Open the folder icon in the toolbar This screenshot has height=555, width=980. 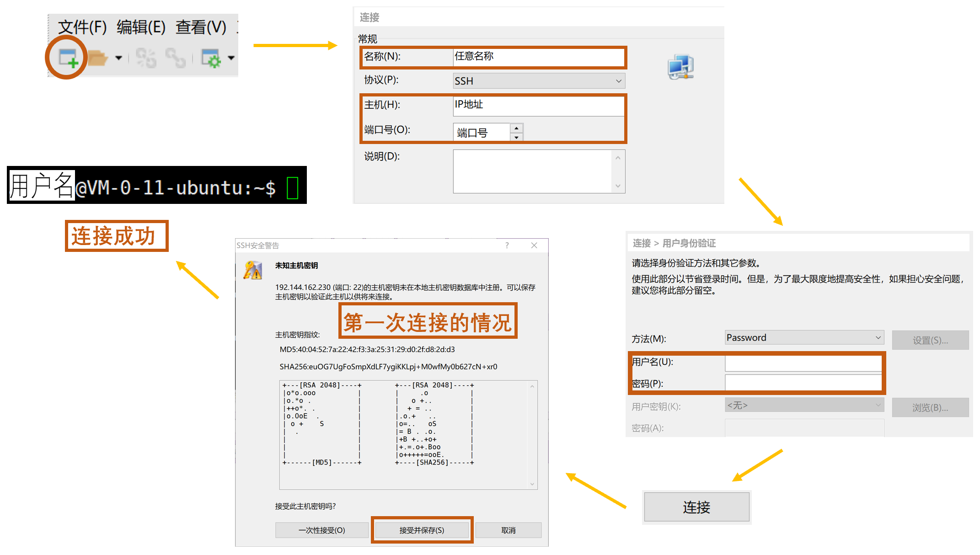[97, 58]
